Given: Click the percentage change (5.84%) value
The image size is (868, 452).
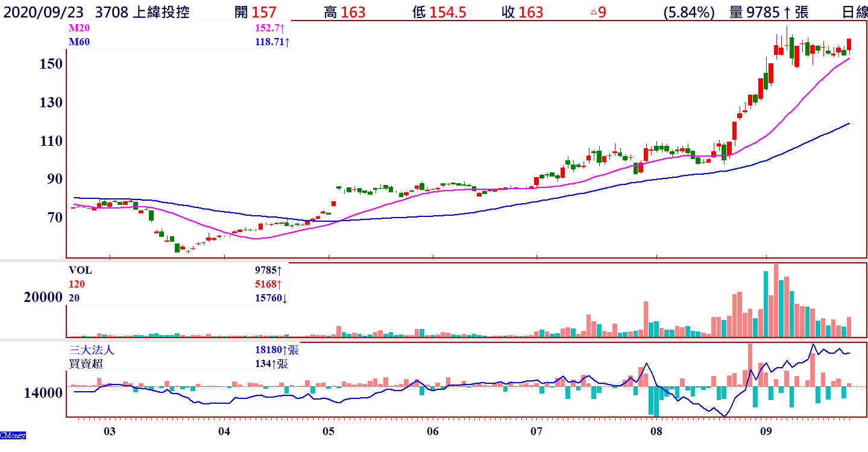Looking at the screenshot, I should tap(688, 12).
